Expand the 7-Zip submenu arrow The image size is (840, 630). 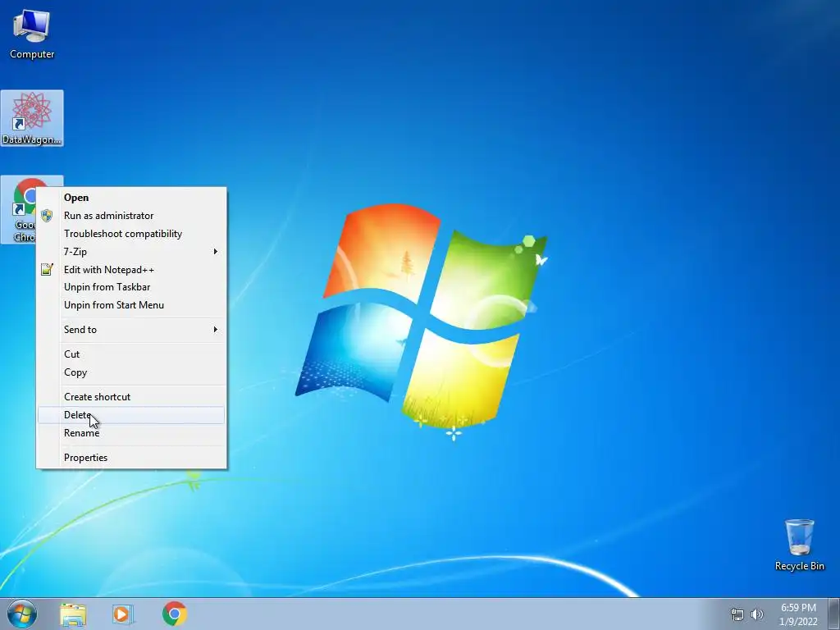216,251
